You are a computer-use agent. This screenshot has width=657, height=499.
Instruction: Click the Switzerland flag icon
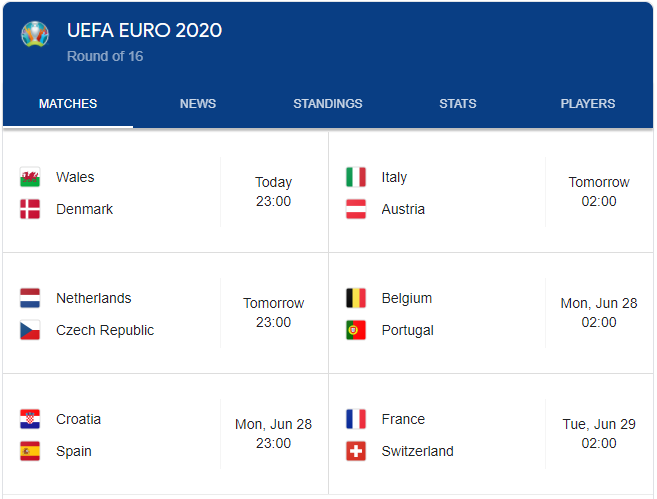tap(356, 452)
